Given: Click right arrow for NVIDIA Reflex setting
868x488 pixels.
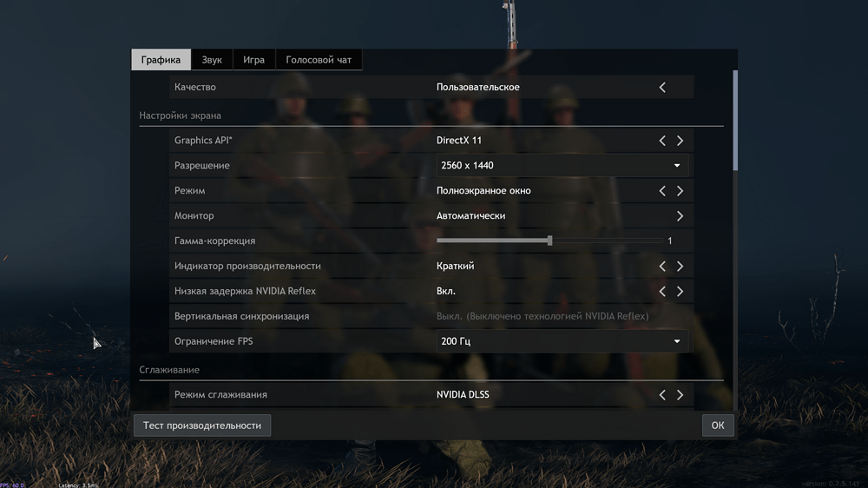Looking at the screenshot, I should tap(680, 292).
